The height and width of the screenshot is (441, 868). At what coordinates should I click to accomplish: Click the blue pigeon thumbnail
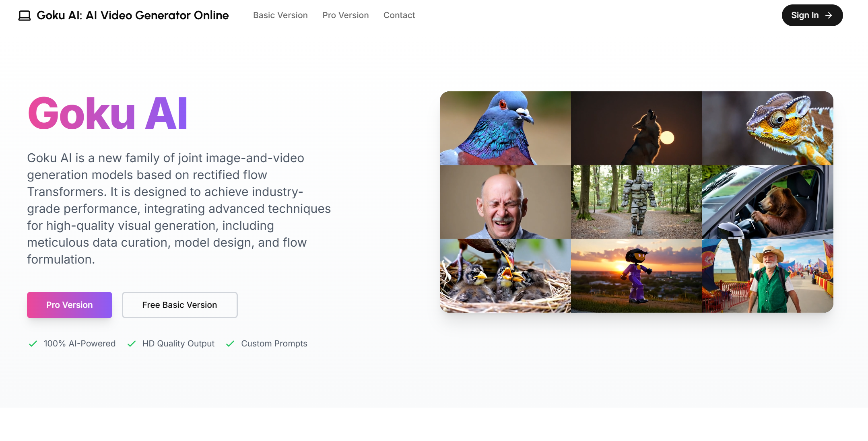point(505,128)
